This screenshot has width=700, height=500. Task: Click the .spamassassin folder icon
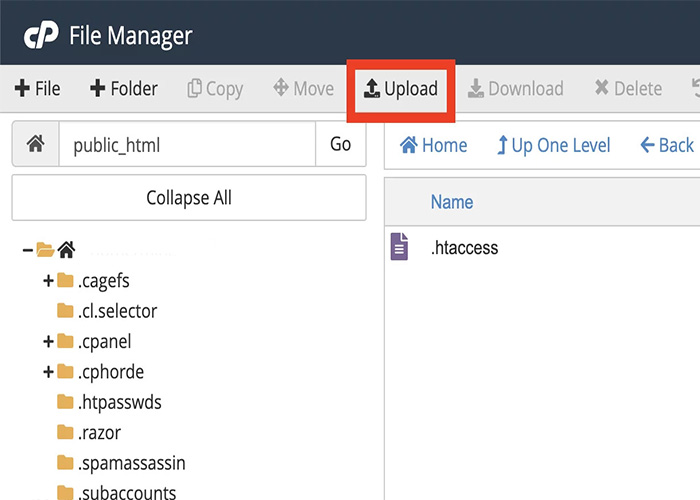[x=66, y=462]
